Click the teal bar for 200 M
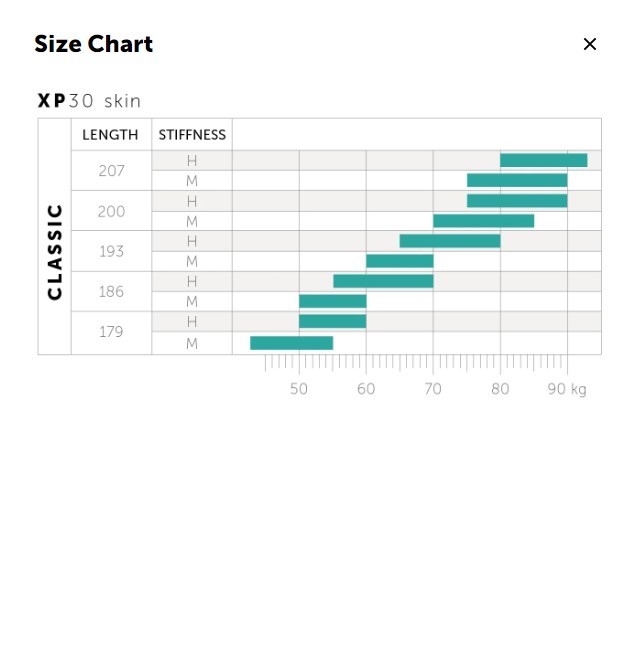635x666 pixels. point(483,221)
